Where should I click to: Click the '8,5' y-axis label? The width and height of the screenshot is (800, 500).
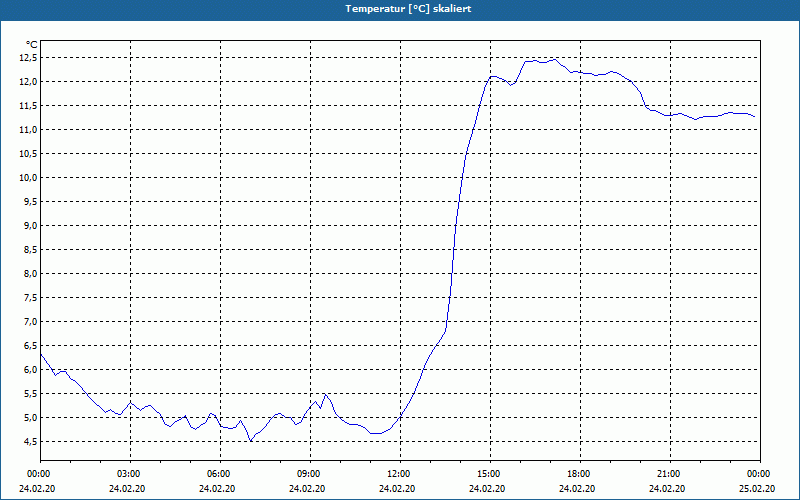click(x=30, y=249)
